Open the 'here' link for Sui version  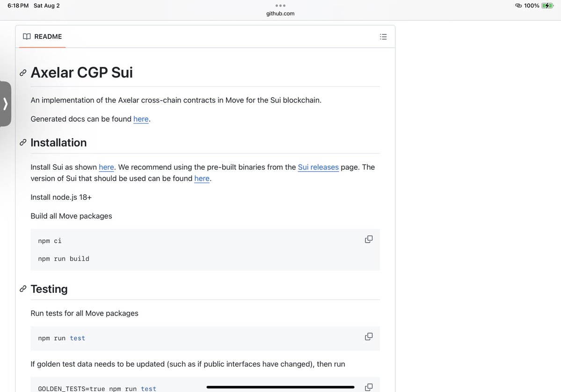(x=202, y=179)
